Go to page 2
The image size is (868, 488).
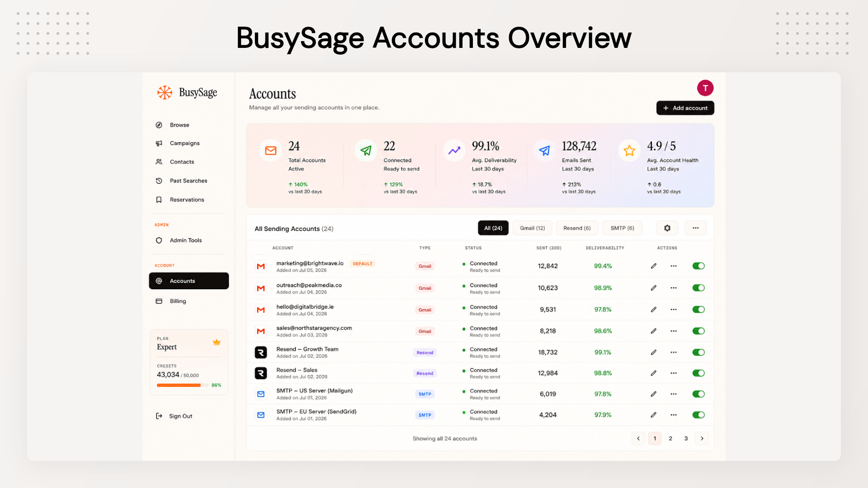pyautogui.click(x=670, y=438)
